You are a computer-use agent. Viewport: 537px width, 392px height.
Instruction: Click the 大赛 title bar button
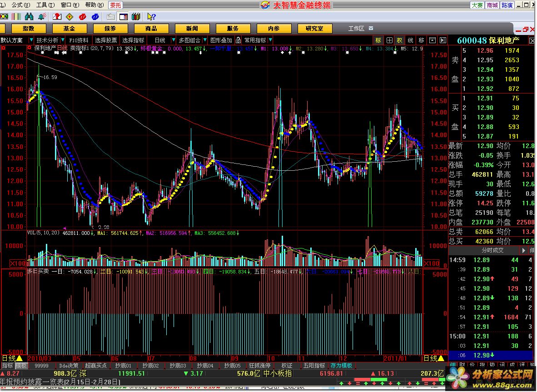pyautogui.click(x=477, y=5)
